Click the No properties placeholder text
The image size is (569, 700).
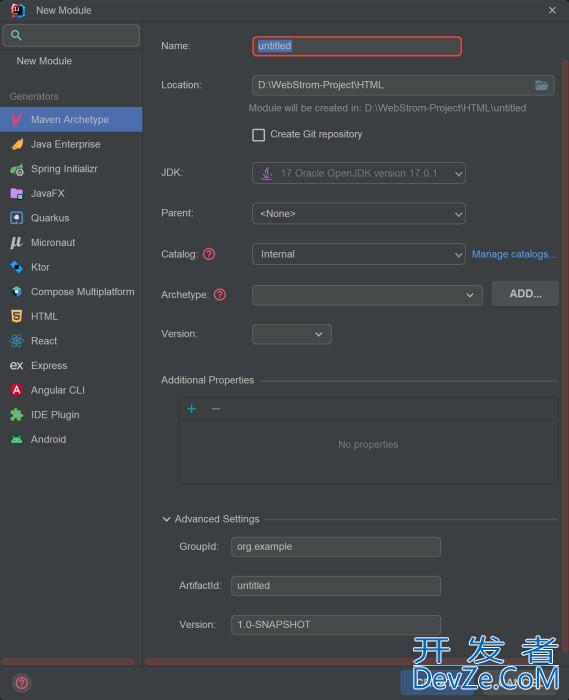368,445
